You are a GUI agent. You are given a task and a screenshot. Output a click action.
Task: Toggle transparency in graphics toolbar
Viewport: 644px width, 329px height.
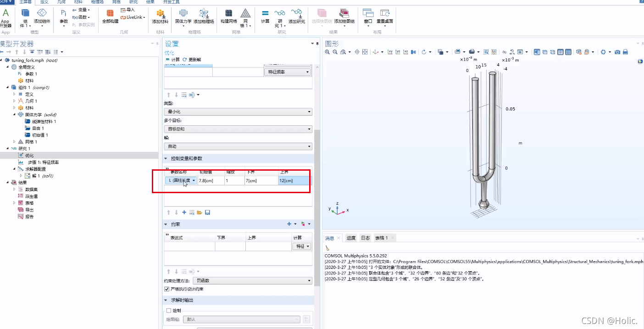545,52
